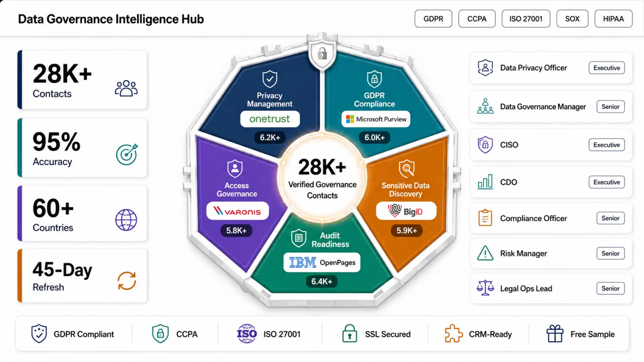Click the CISO shield icon
This screenshot has width=644, height=362.
point(485,145)
